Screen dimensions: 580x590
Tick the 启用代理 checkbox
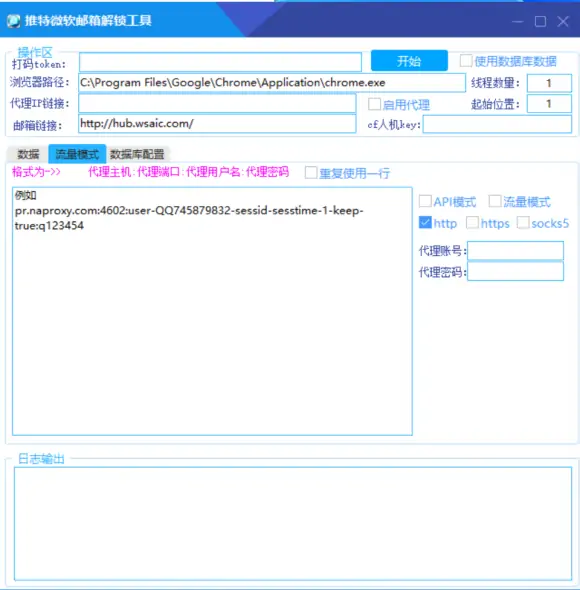click(374, 104)
